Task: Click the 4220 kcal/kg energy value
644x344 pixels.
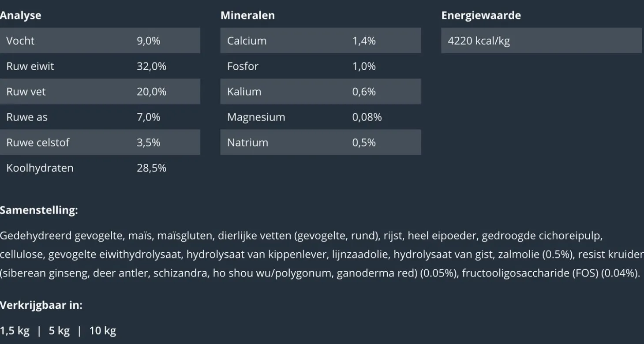Action: click(479, 41)
